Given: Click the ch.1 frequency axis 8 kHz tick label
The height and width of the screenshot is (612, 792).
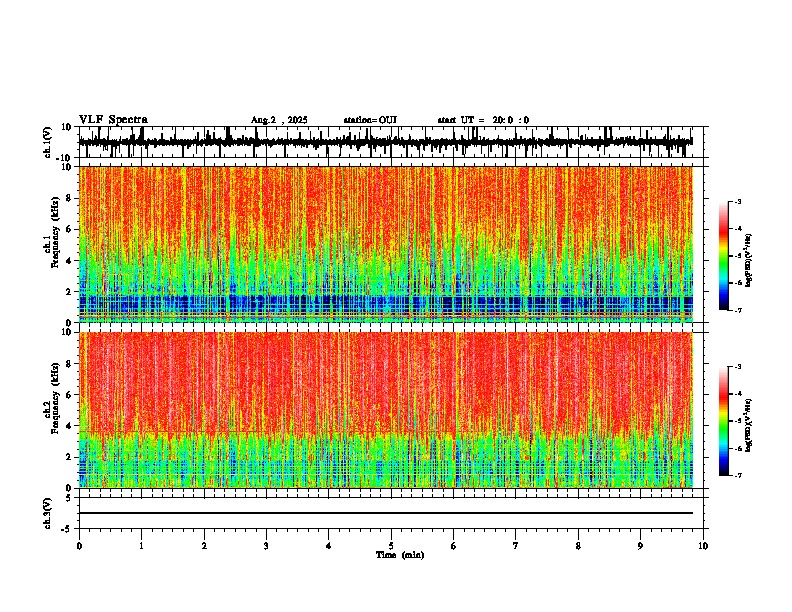Looking at the screenshot, I should (69, 198).
